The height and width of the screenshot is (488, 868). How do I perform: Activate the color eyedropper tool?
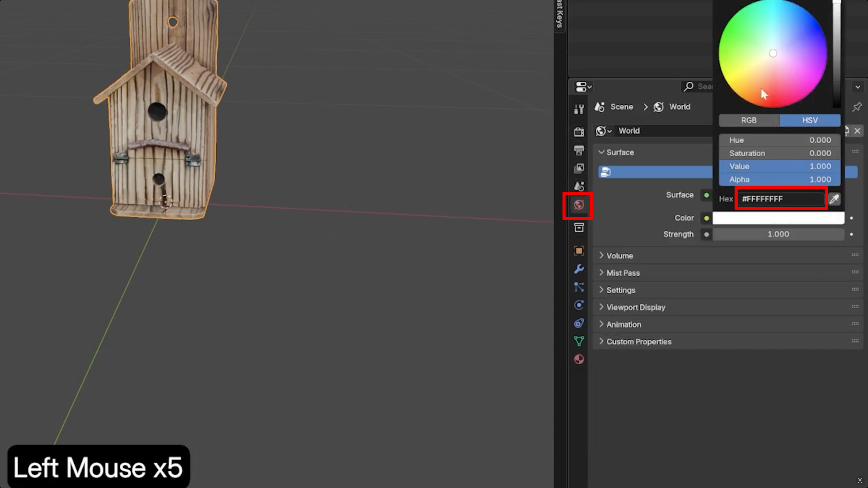[x=834, y=199]
